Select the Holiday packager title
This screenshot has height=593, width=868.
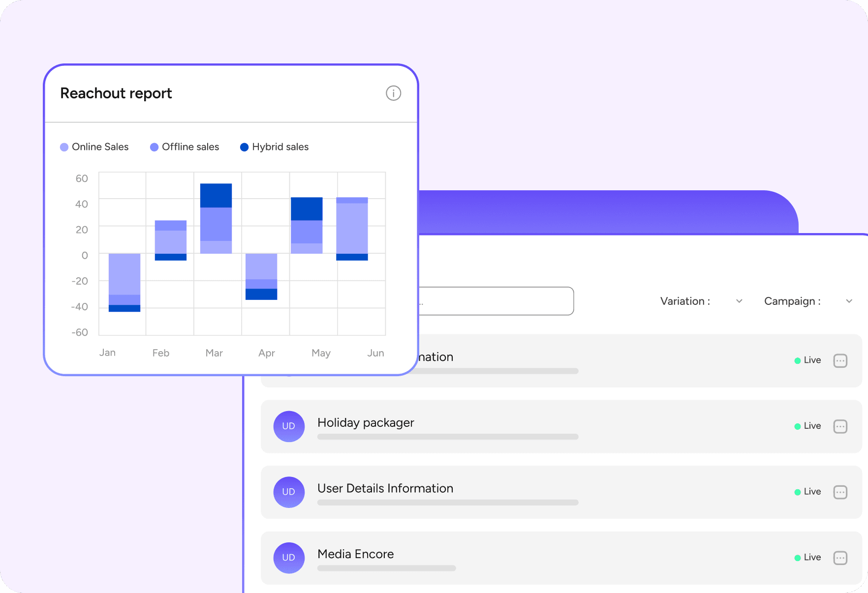(366, 423)
